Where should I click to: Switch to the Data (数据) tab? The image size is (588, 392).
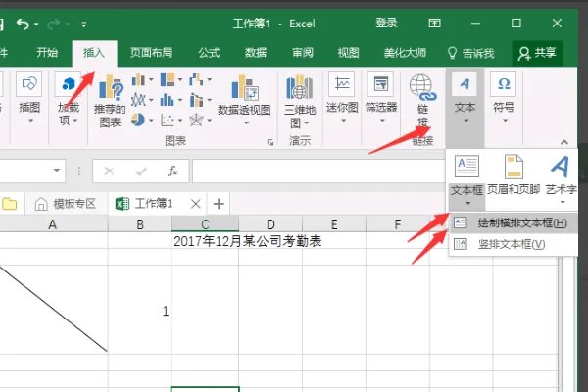point(256,53)
